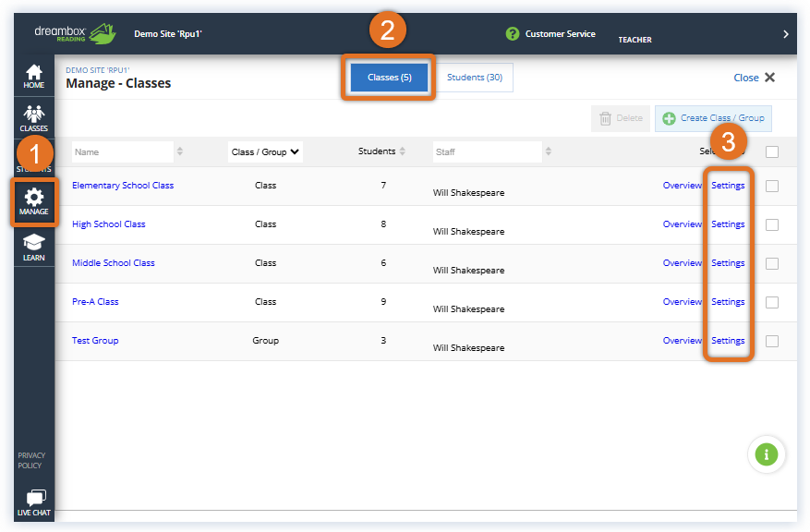This screenshot has width=810, height=532.
Task: Click the Create Class / Group button
Action: [713, 118]
